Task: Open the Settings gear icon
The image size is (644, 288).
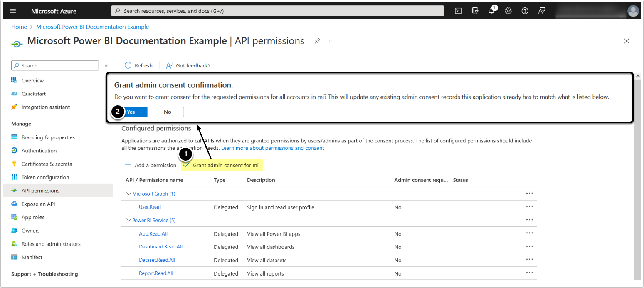Action: 508,11
